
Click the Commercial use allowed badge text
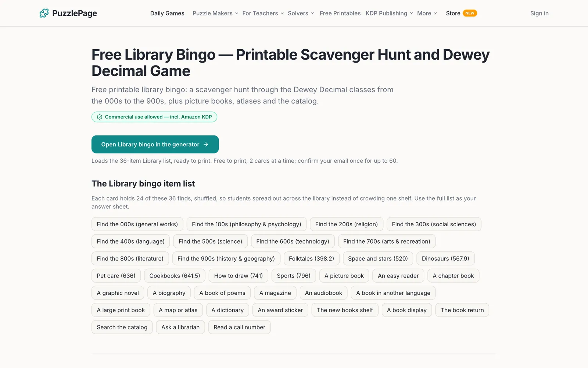coord(158,117)
